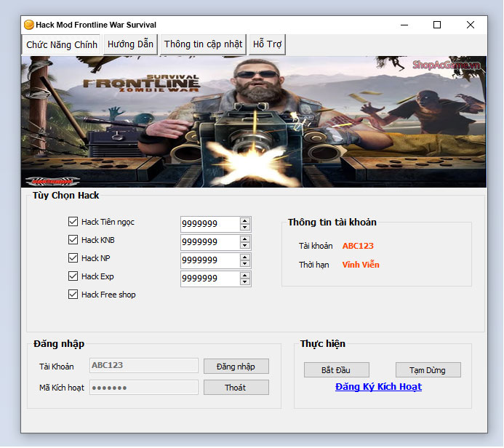Viewport: 504px width, 448px height.
Task: Increase the Hack Exp value with up arrow
Action: point(245,276)
